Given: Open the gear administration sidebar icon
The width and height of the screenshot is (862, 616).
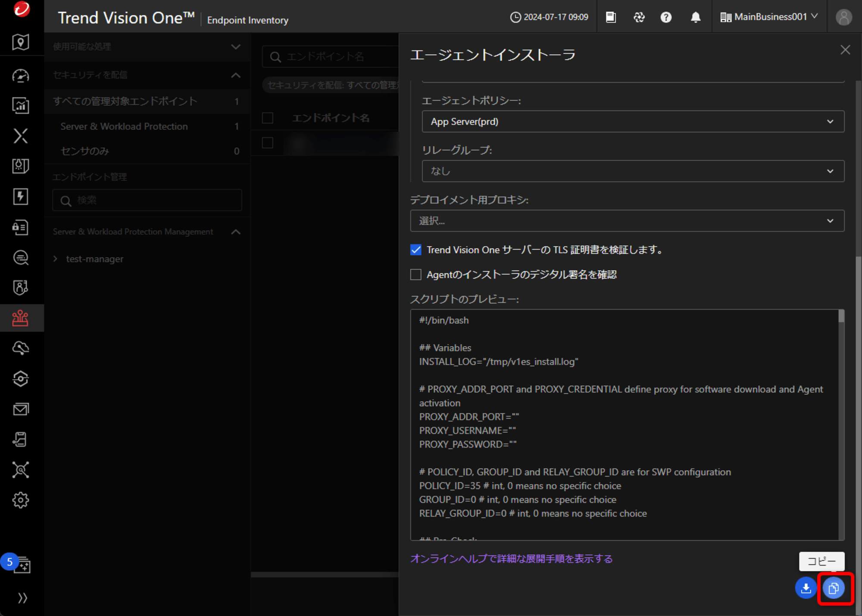Looking at the screenshot, I should (21, 500).
